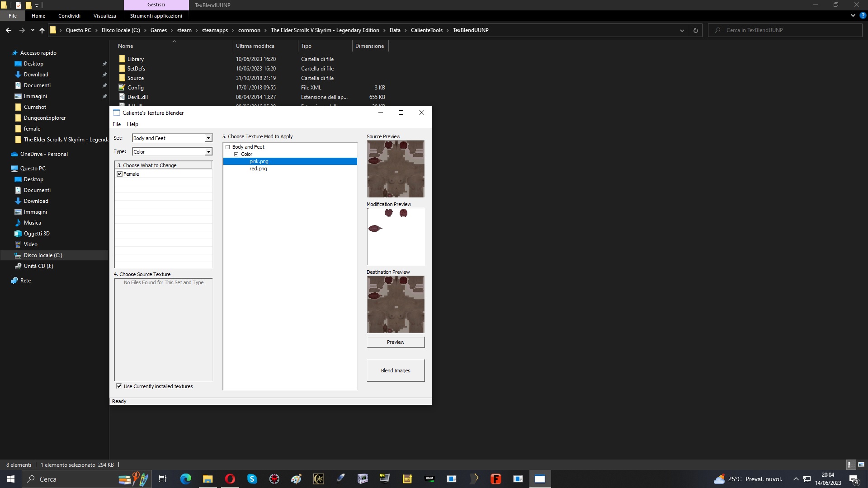Viewport: 868px width, 488px height.
Task: Open the Texture Blender File menu
Action: click(x=117, y=124)
